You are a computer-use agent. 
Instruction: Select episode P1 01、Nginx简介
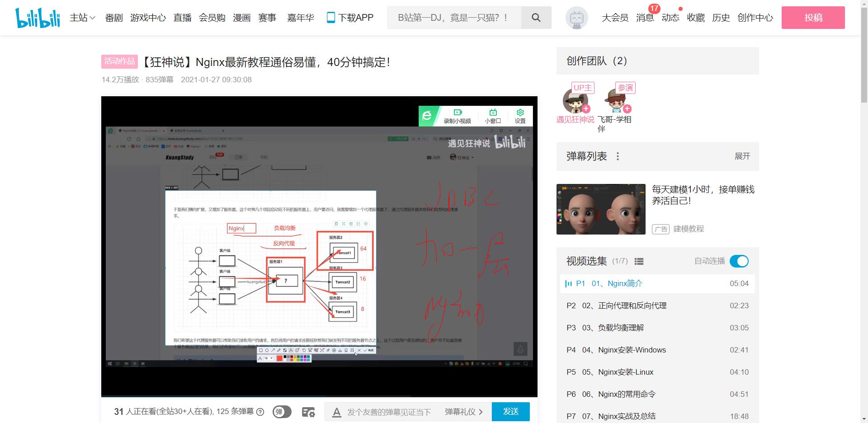[657, 284]
